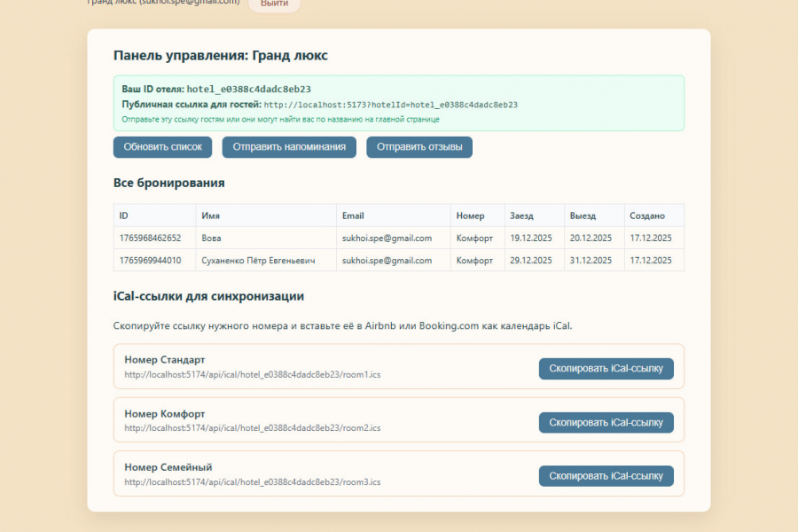Click Панель управления: Гранд люкс heading
Image resolution: width=798 pixels, height=532 pixels.
point(221,56)
